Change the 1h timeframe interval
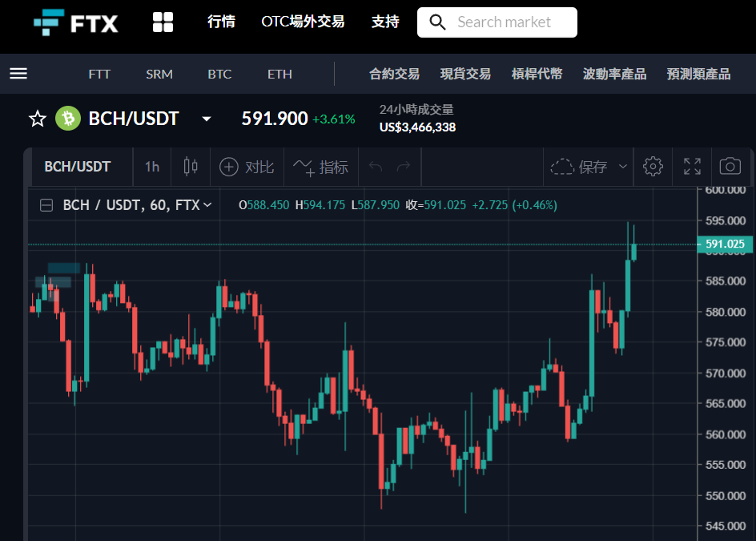This screenshot has height=541, width=756. click(152, 167)
